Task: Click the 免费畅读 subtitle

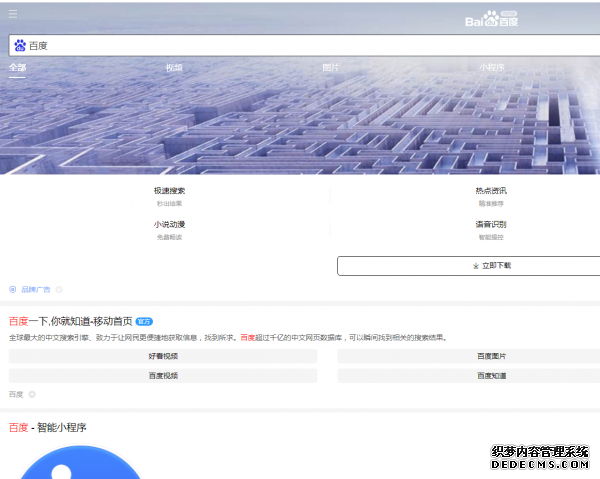Action: click(x=169, y=237)
